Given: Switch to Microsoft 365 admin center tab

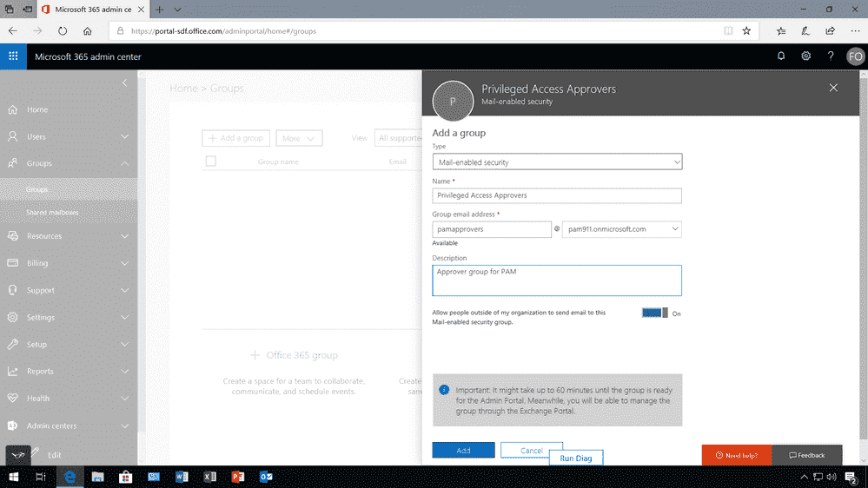Looking at the screenshot, I should 92,10.
